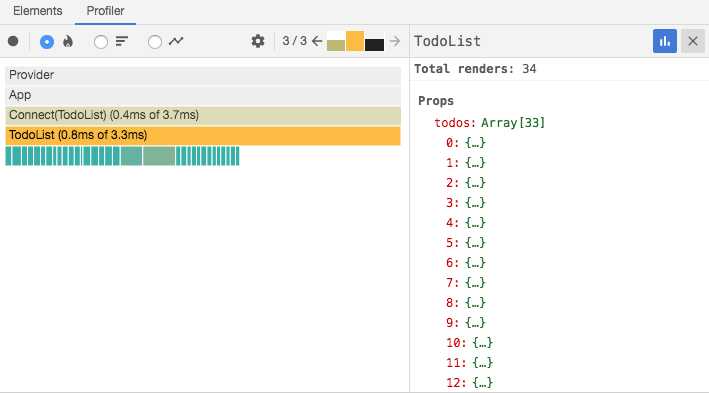Go to next commit with right arrow
The height and width of the screenshot is (393, 709).
coord(395,41)
